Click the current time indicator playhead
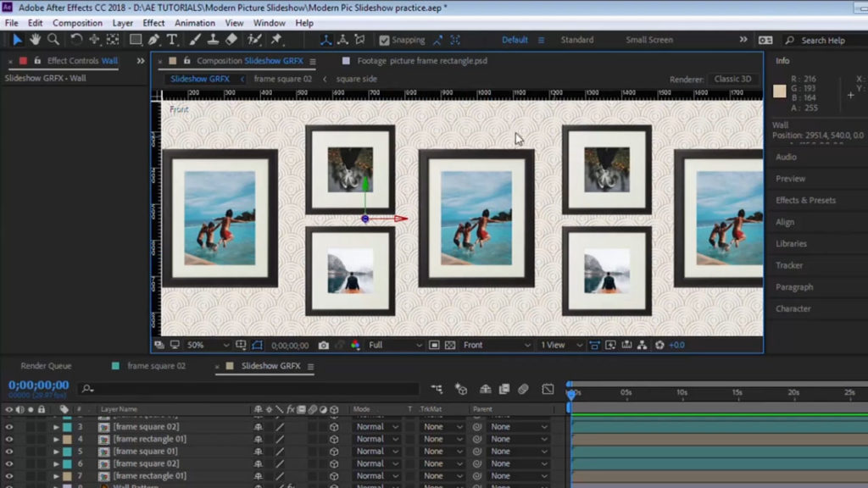Image resolution: width=868 pixels, height=488 pixels. 570,393
